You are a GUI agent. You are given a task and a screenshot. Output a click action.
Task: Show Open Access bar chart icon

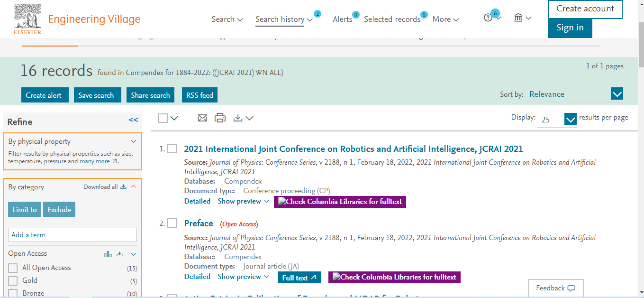tap(108, 254)
